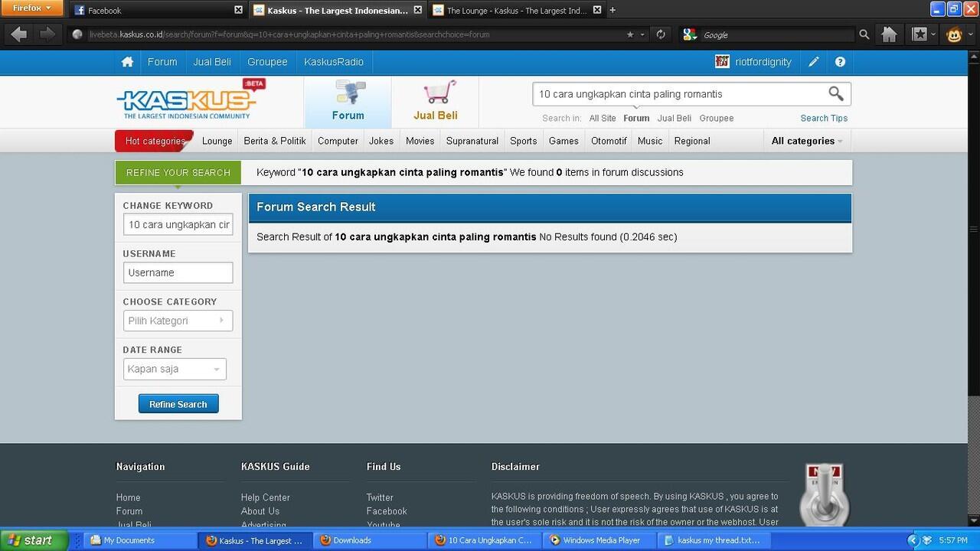Open the Otomotif category

(x=609, y=141)
